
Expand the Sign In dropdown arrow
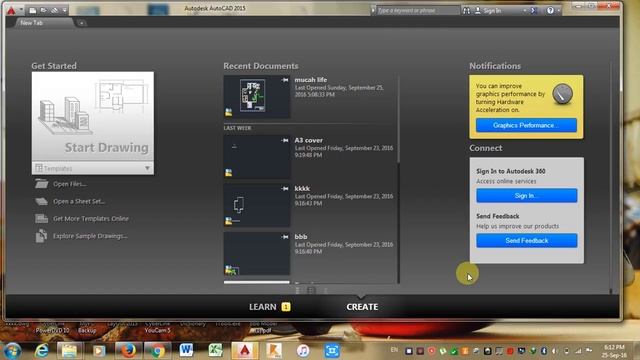(x=524, y=11)
